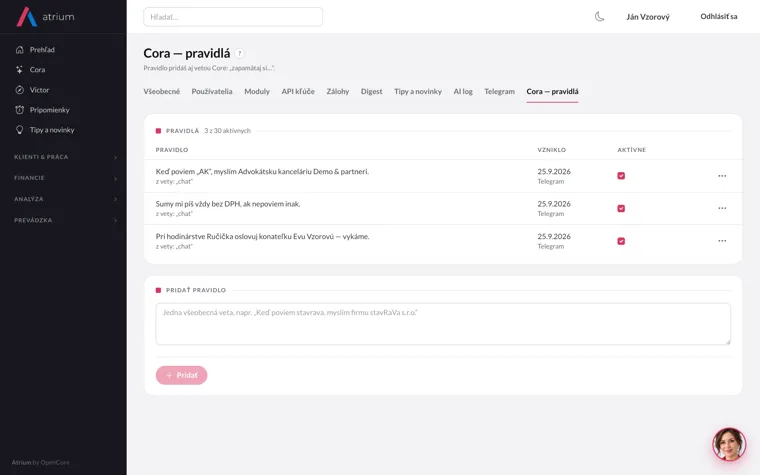760x475 pixels.
Task: Open Tipy a novinky in the sidebar
Action: pos(52,130)
